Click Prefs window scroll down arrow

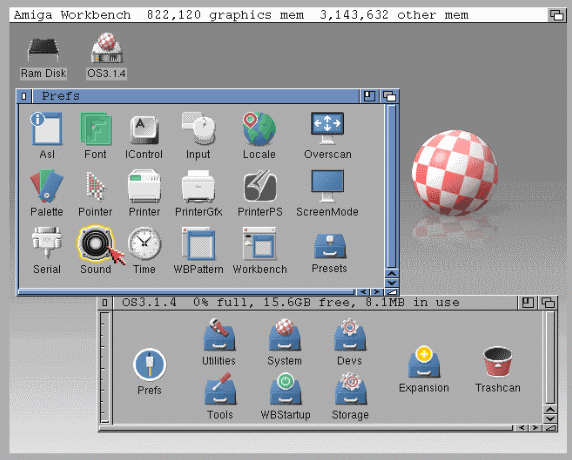(392, 283)
